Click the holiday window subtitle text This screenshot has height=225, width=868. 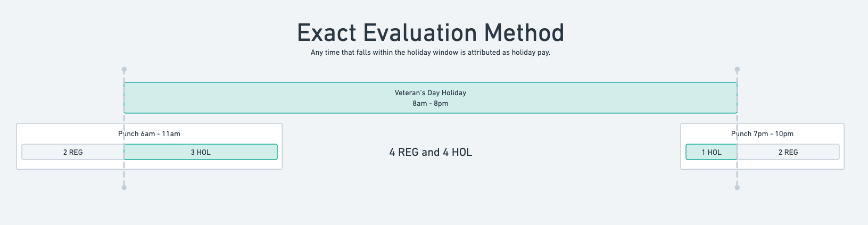point(431,53)
